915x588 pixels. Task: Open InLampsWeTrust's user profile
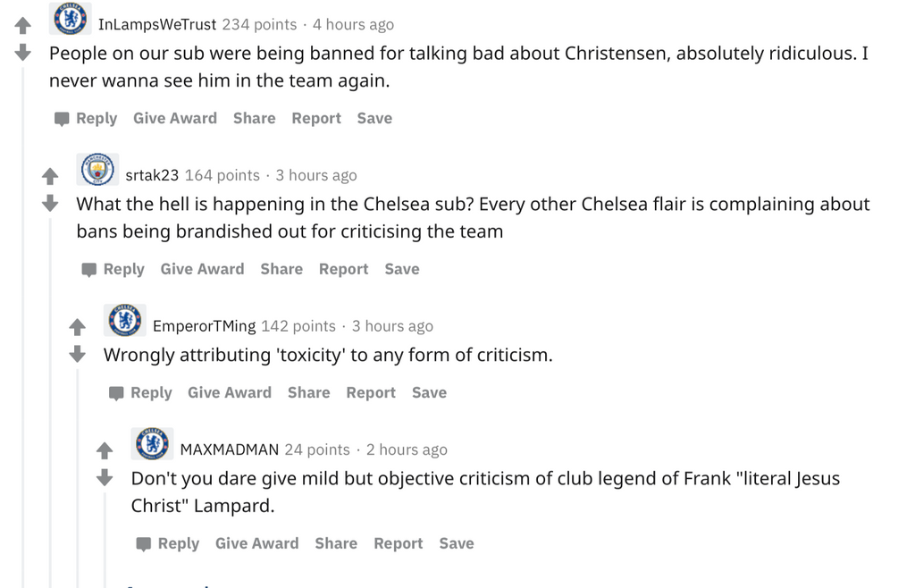(156, 25)
